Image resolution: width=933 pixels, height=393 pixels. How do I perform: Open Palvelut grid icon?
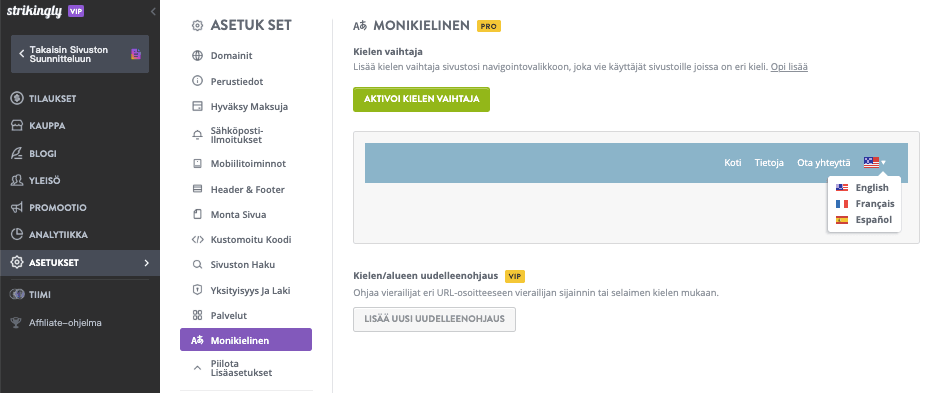[198, 316]
